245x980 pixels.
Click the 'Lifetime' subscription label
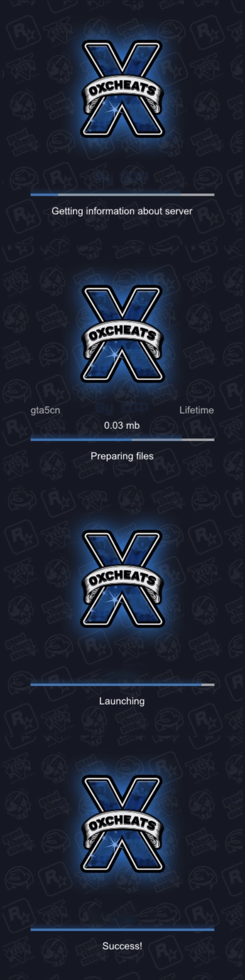[196, 410]
